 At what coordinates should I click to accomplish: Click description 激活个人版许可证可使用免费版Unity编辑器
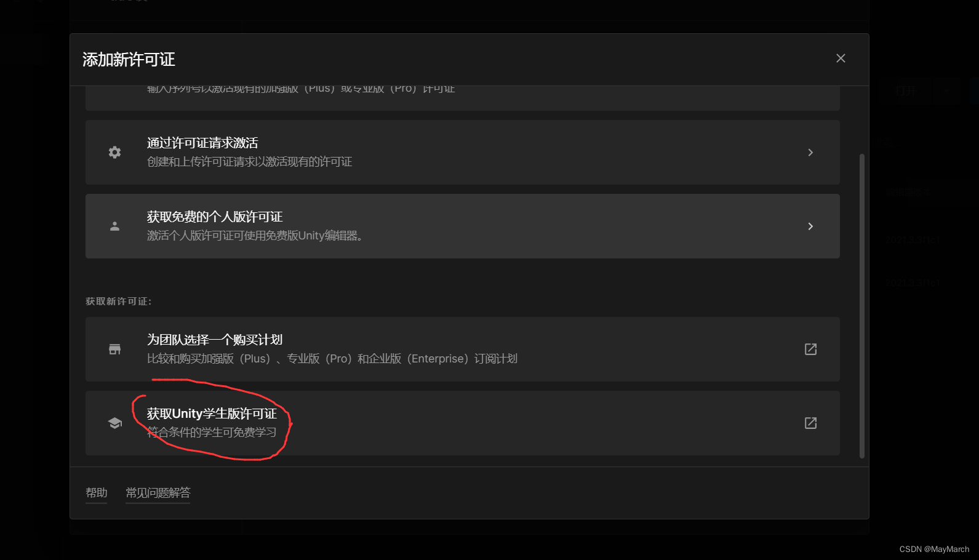pos(254,235)
